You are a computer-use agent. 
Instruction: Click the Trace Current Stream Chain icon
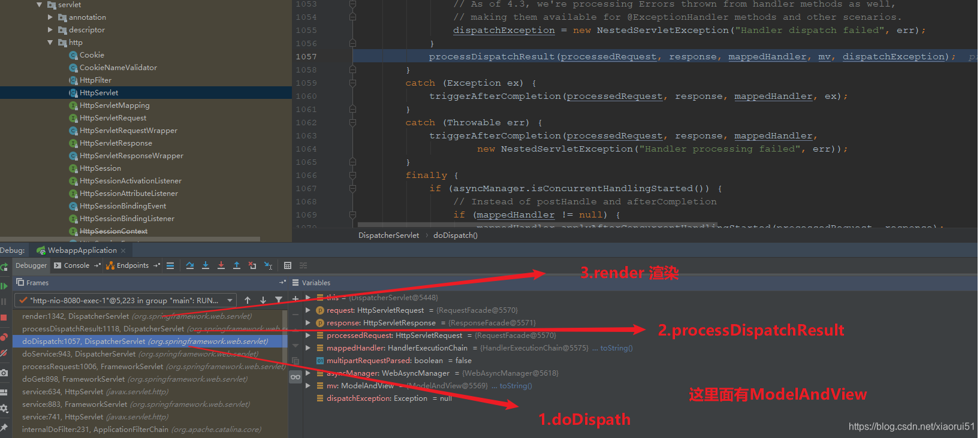(x=303, y=265)
